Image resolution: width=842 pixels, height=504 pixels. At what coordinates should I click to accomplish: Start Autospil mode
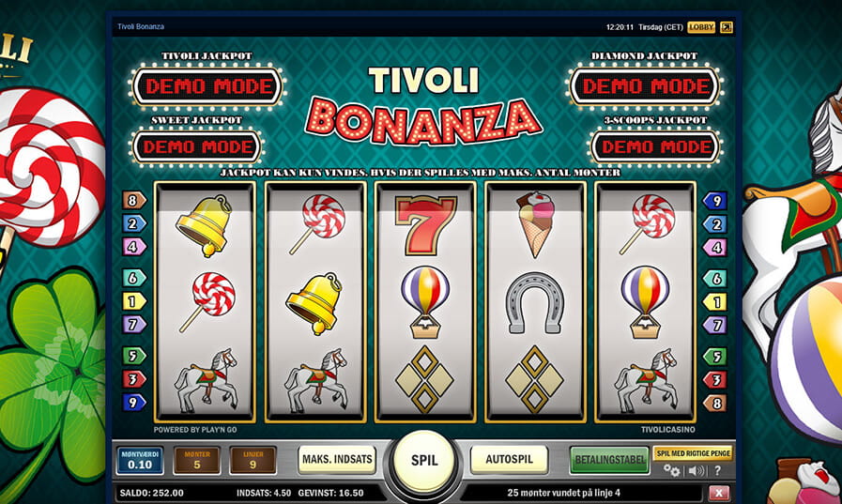pyautogui.click(x=509, y=460)
